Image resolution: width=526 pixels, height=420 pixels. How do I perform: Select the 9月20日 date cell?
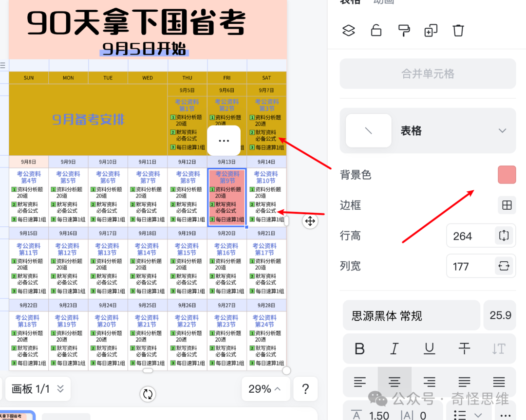(227, 233)
